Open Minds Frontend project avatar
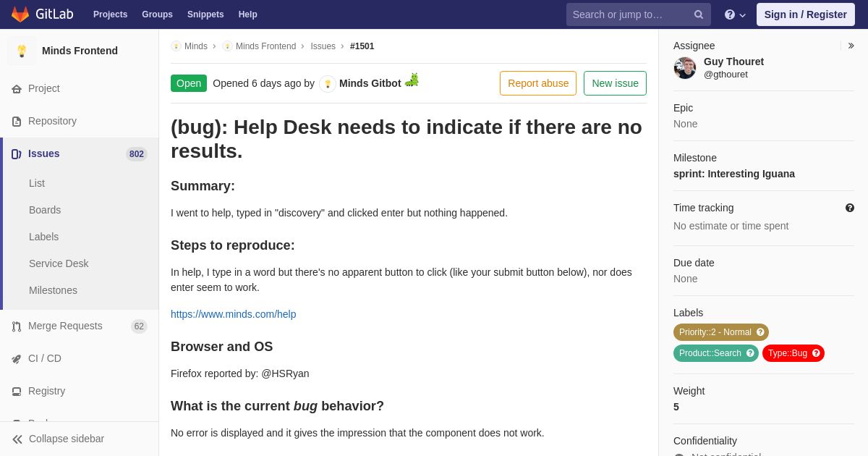The width and height of the screenshot is (868, 456). [22, 51]
